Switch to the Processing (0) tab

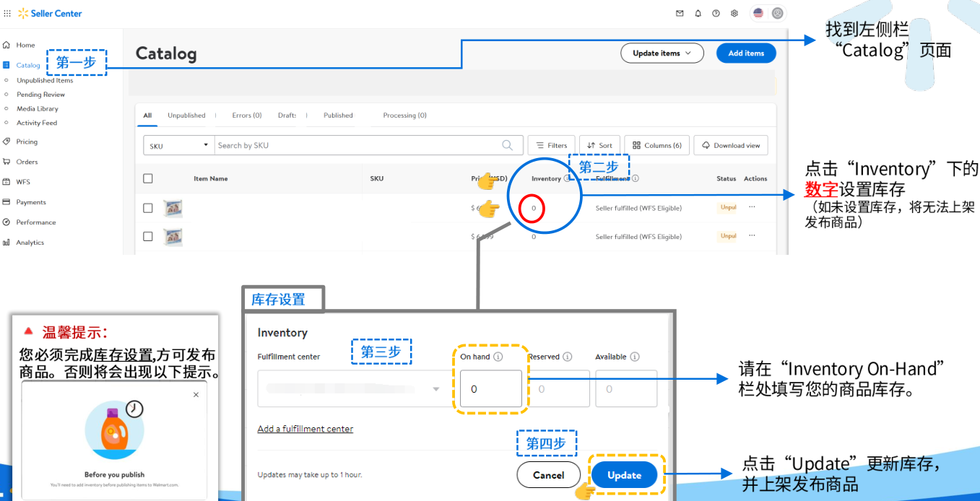pos(404,116)
